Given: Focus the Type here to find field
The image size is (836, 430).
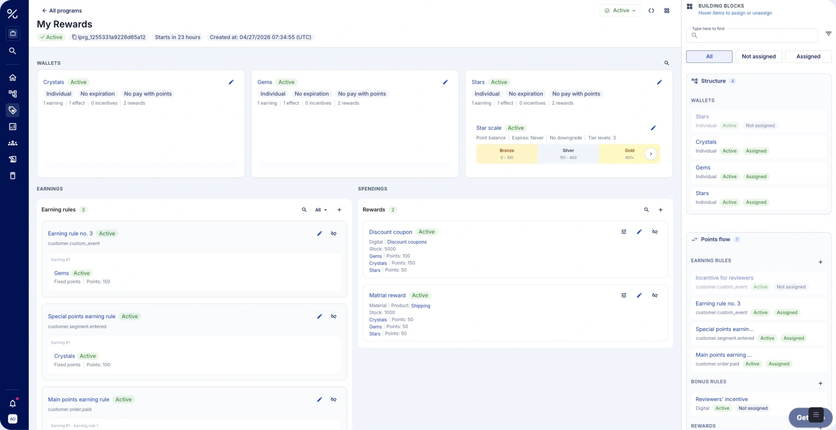Looking at the screenshot, I should (x=752, y=35).
